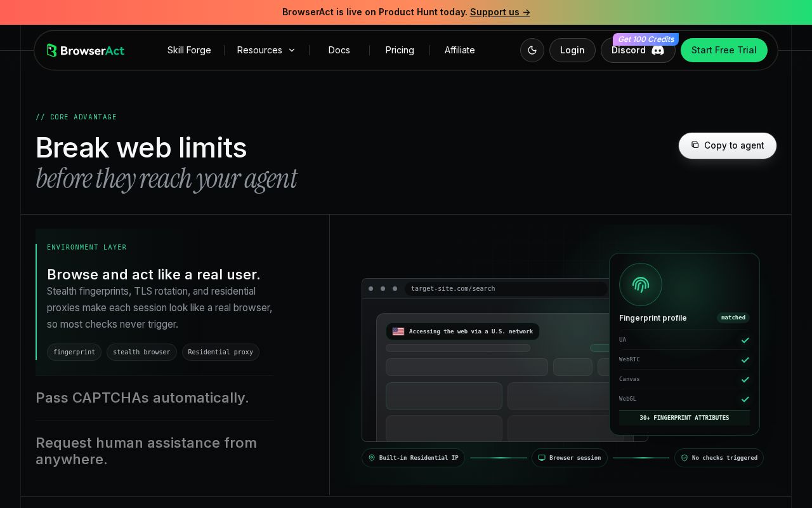Click the ENVIRONMENT LAYER label
Image resolution: width=812 pixels, height=508 pixels.
87,247
